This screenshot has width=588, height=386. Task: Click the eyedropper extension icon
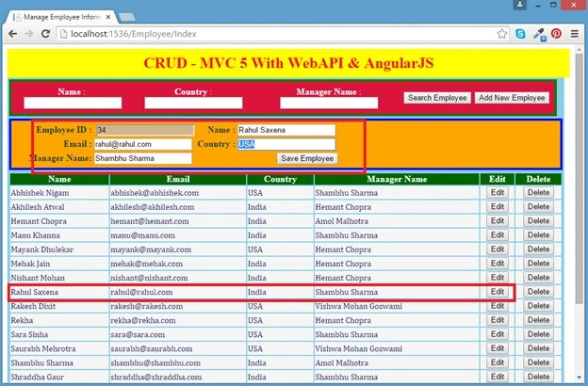(539, 34)
